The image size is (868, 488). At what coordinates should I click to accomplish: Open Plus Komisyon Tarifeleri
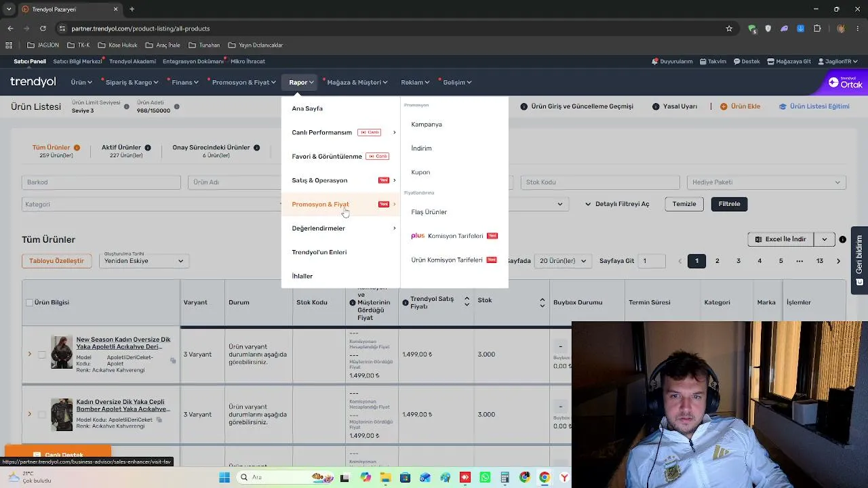click(454, 236)
